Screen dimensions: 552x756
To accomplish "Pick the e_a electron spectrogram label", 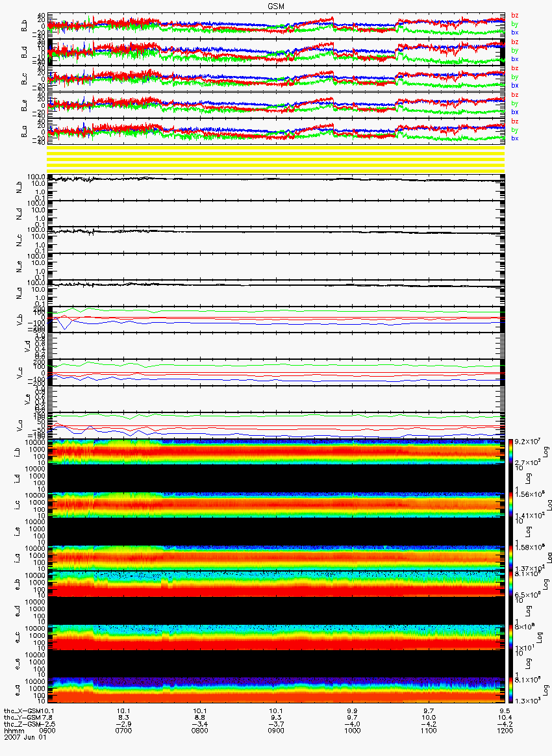I will 18,691.
